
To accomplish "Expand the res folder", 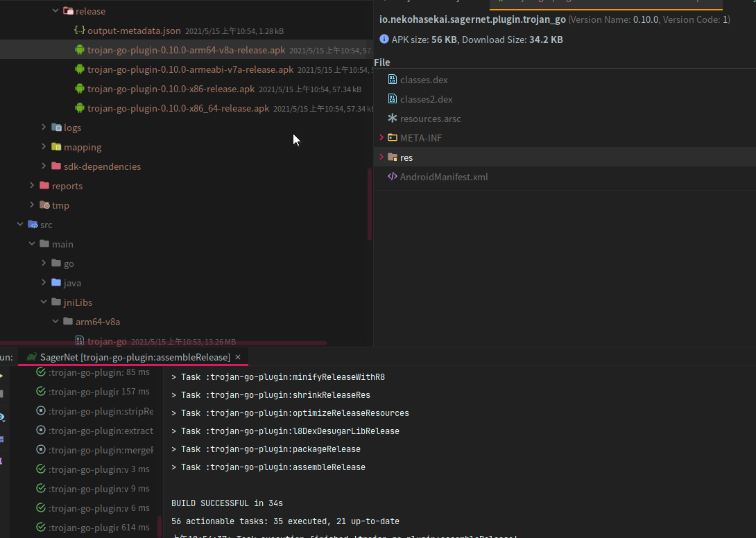I will [381, 157].
